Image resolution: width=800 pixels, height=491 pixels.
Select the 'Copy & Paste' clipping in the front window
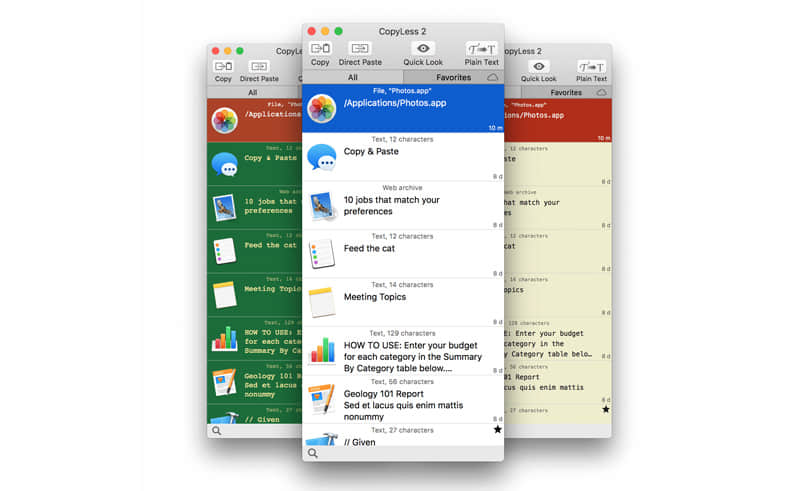(403, 157)
